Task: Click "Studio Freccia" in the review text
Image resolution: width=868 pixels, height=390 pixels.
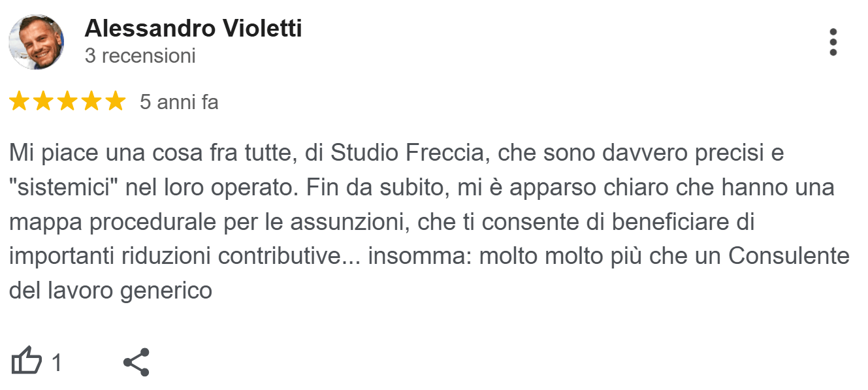Action: (x=411, y=154)
